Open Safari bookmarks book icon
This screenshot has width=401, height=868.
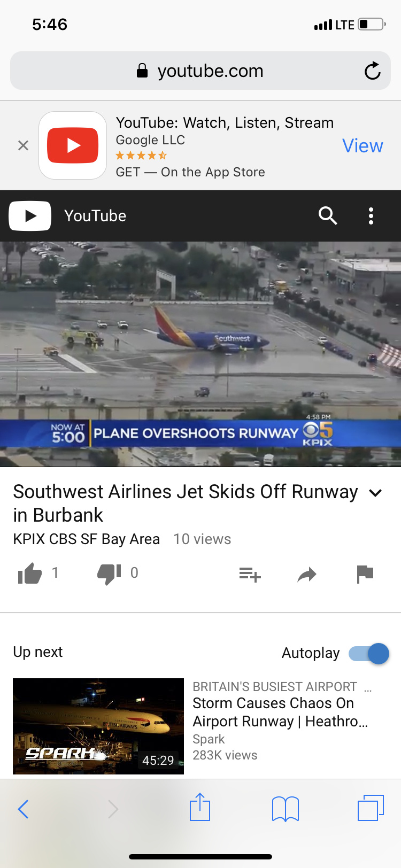point(286,809)
